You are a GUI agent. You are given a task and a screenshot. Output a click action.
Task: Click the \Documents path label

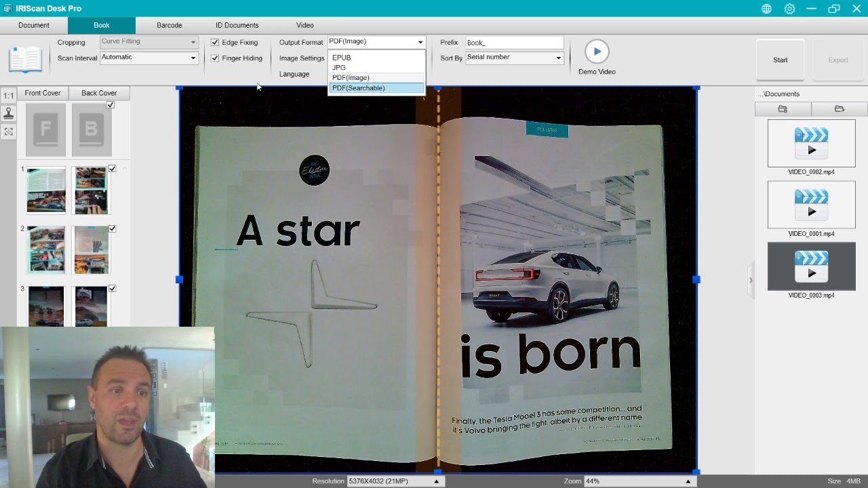click(780, 94)
